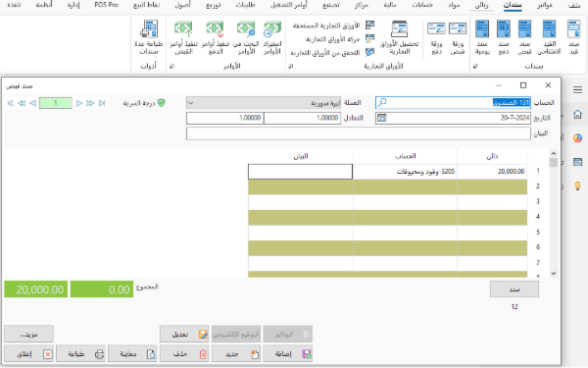Screen dimensions: 588x368
Task: Open the سند قبض receipt voucher icon
Action: tap(524, 37)
